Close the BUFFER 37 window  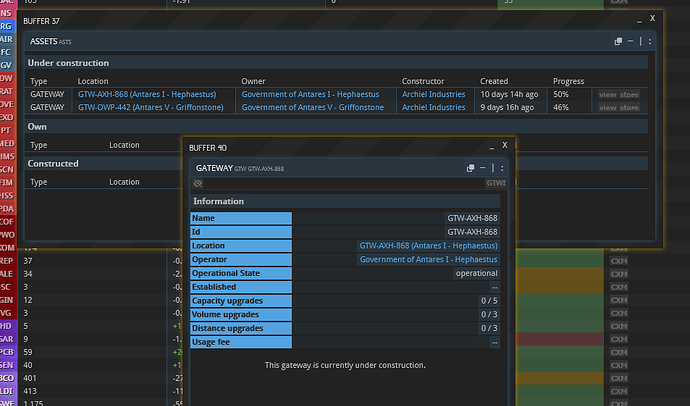tap(652, 18)
